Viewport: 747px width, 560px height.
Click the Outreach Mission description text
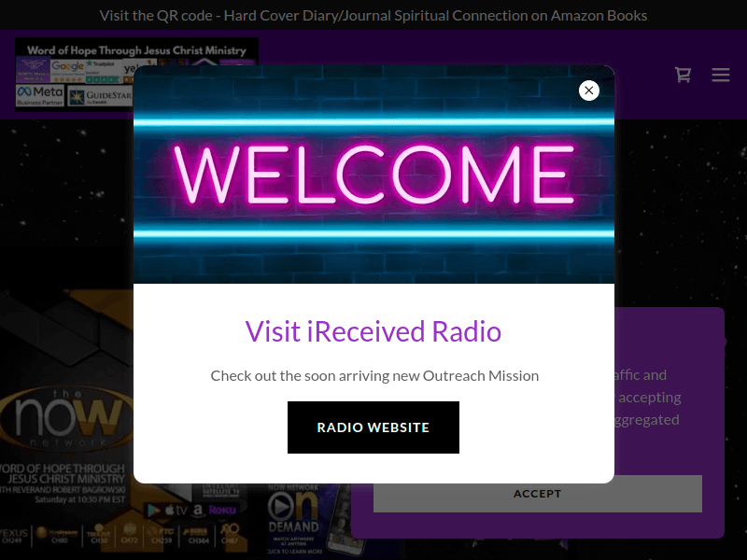(x=373, y=376)
